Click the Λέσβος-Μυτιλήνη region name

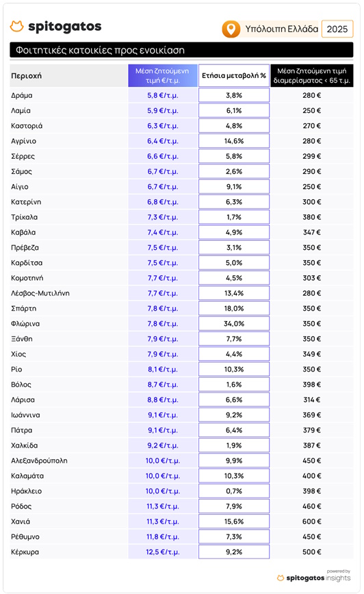pos(40,293)
